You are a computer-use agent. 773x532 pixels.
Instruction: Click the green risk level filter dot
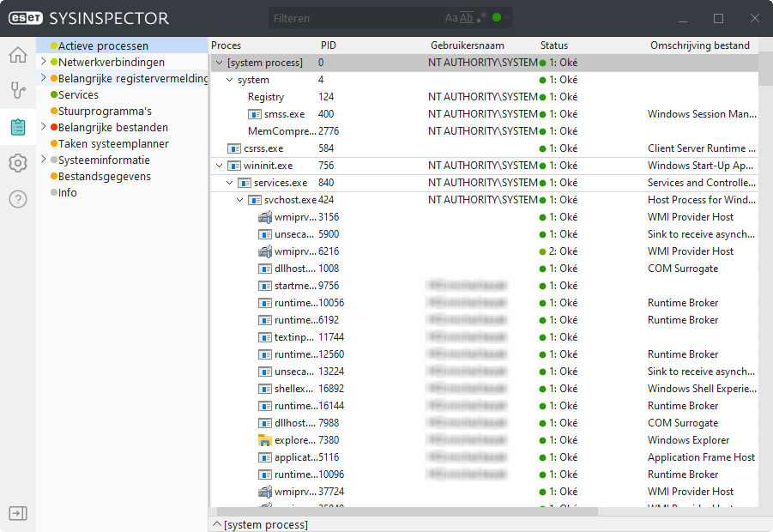(497, 18)
